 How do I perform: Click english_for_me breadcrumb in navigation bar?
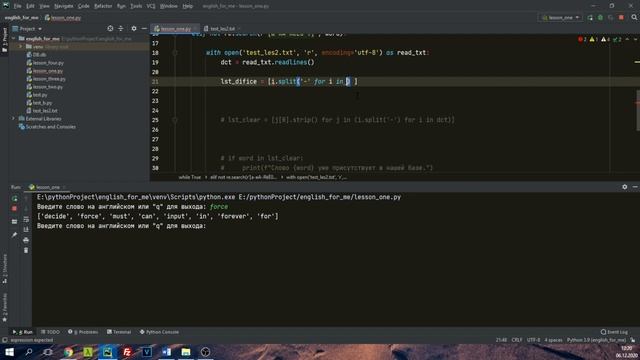click(x=22, y=18)
